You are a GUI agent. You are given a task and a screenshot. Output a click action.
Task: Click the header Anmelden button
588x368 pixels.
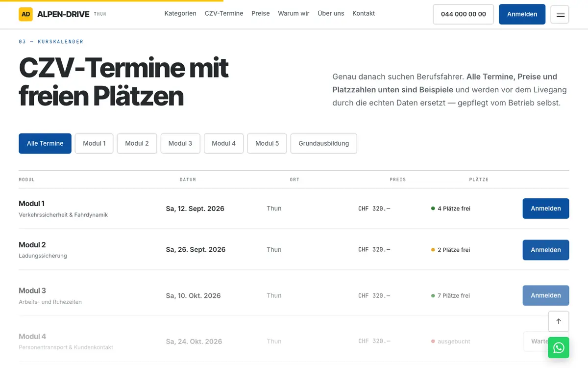tap(522, 14)
